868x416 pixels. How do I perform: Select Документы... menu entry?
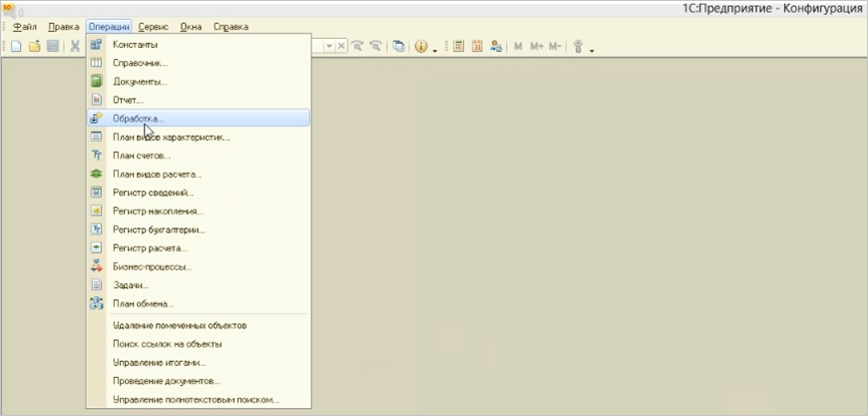pyautogui.click(x=199, y=82)
